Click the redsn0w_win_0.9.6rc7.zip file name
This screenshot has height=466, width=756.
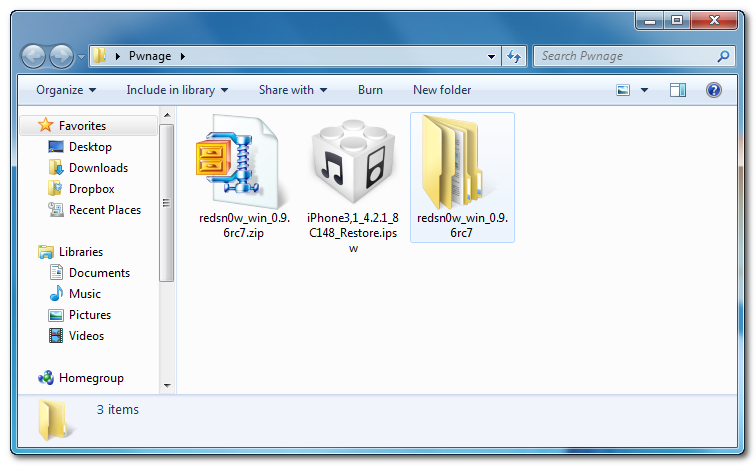(244, 225)
